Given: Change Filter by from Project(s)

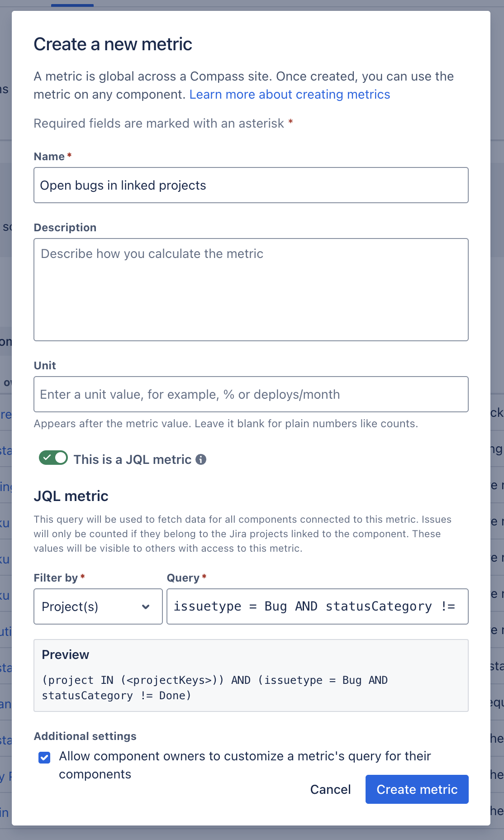Looking at the screenshot, I should point(97,606).
